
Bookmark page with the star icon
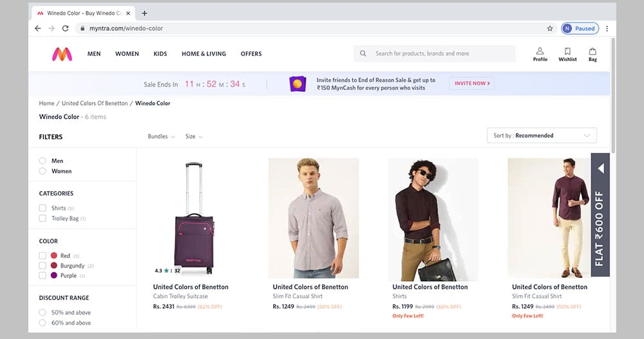click(x=550, y=28)
